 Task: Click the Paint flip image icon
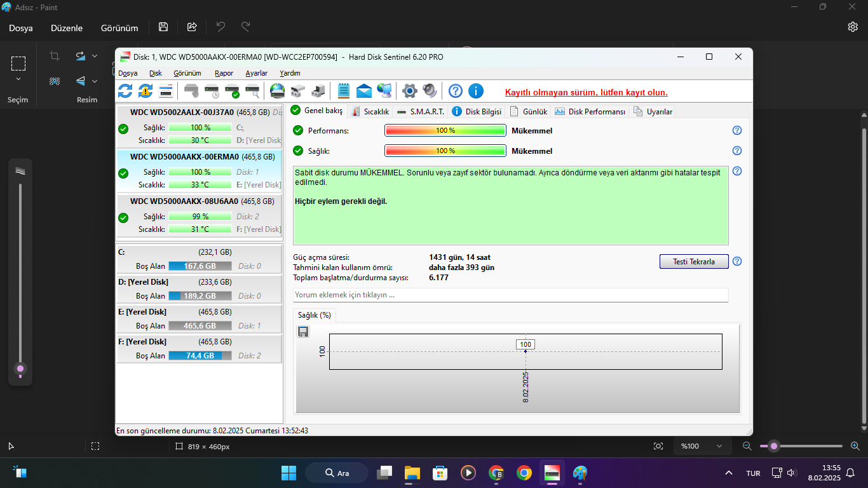pos(80,81)
